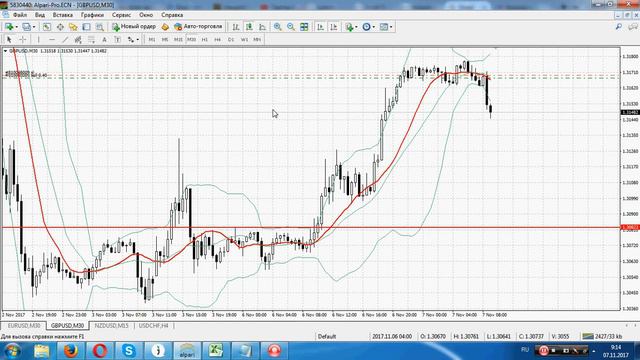This screenshot has height=360, width=640.
Task: Toggle chart Auto Scroll
Action: click(x=320, y=27)
